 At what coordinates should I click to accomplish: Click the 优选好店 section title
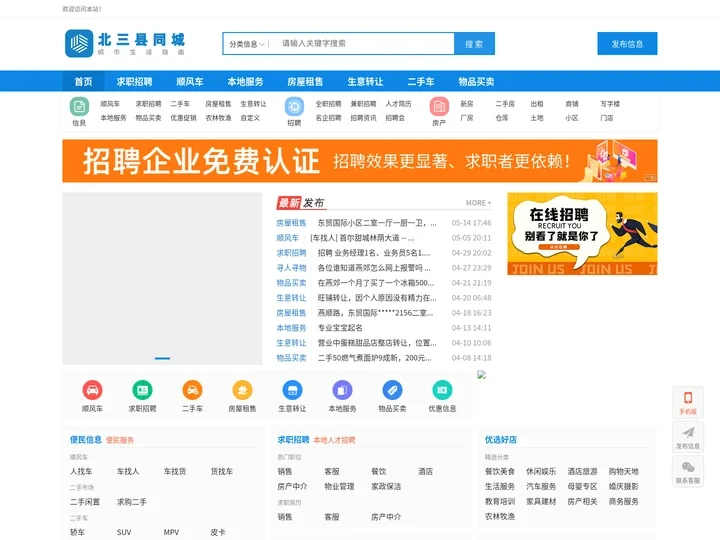tap(501, 439)
